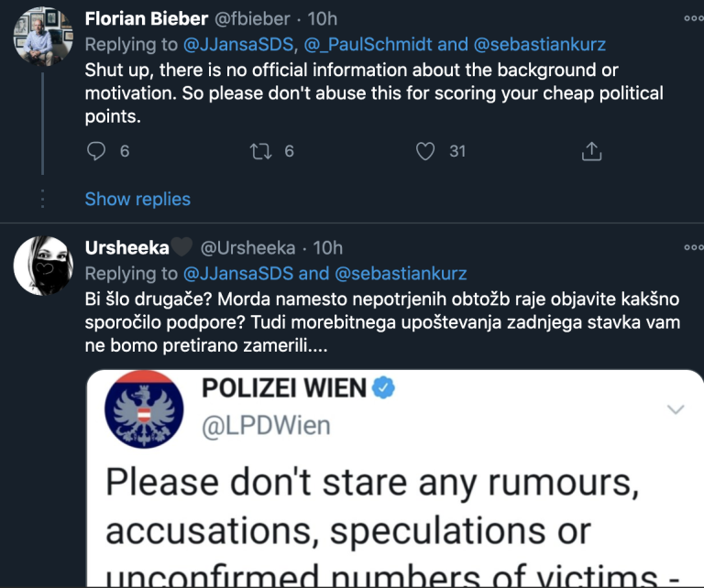Retweet Florian Bieber's tweet
The height and width of the screenshot is (588, 704).
pyautogui.click(x=261, y=151)
